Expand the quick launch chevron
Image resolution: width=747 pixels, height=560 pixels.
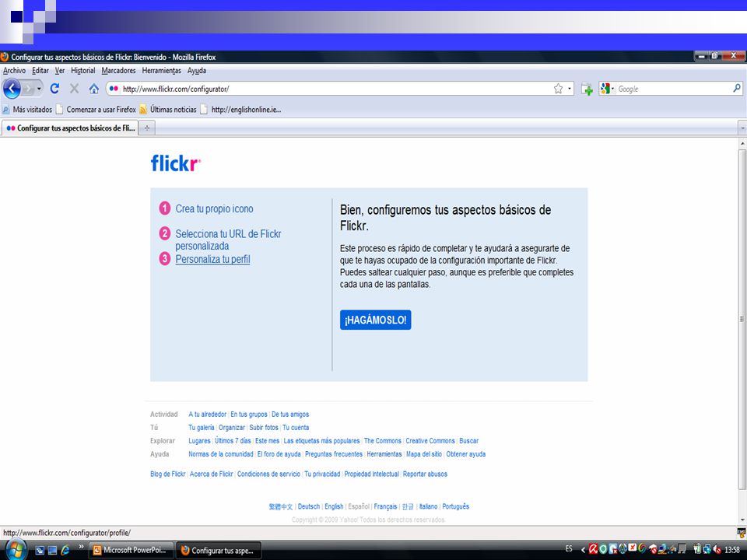pyautogui.click(x=81, y=547)
